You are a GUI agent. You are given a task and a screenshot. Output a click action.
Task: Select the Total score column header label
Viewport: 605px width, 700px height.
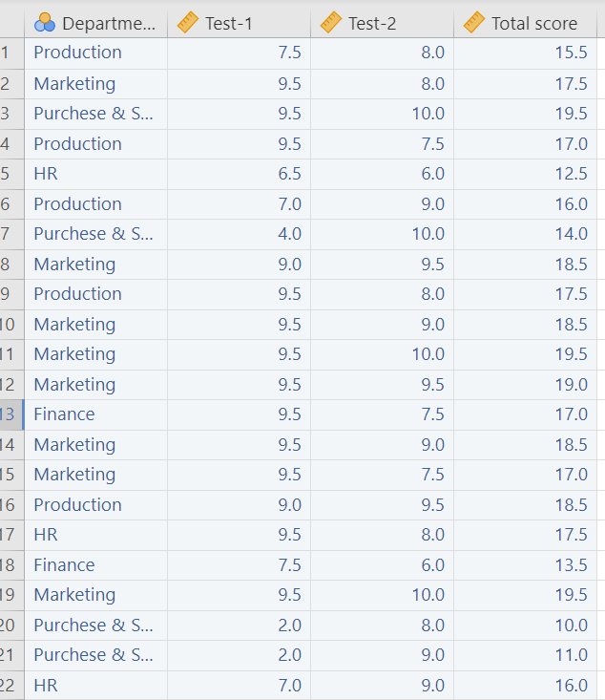(x=533, y=24)
